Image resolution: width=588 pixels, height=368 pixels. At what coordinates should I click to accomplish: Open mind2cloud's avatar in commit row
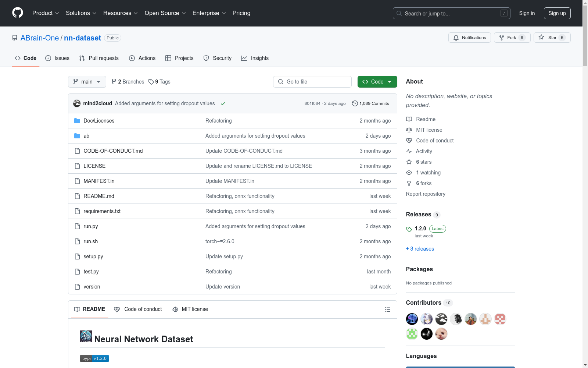pos(77,103)
